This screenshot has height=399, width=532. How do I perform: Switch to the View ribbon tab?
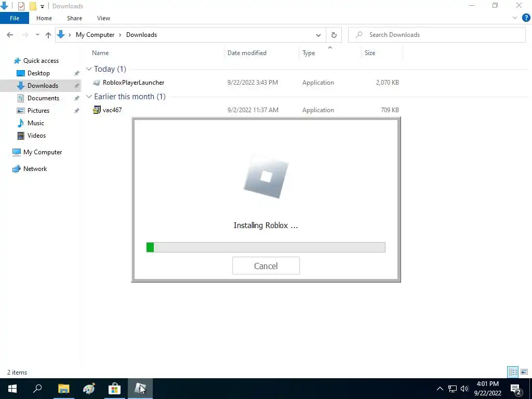(x=103, y=18)
